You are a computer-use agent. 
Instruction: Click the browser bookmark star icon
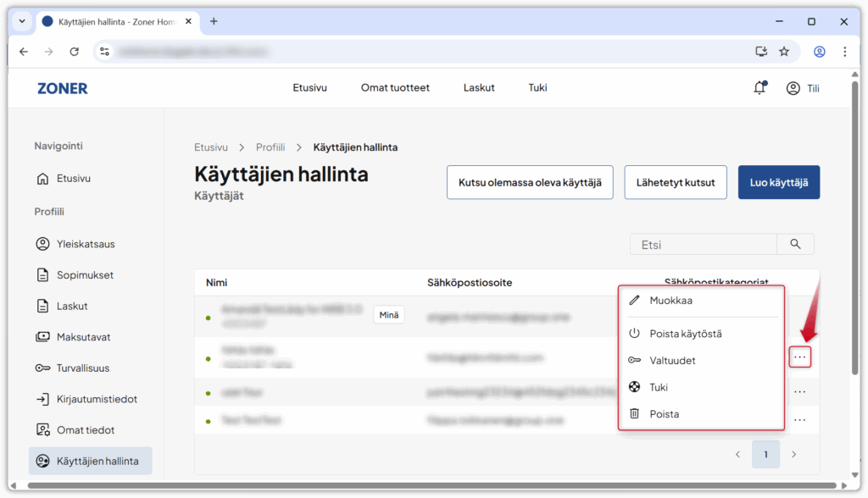(x=784, y=52)
